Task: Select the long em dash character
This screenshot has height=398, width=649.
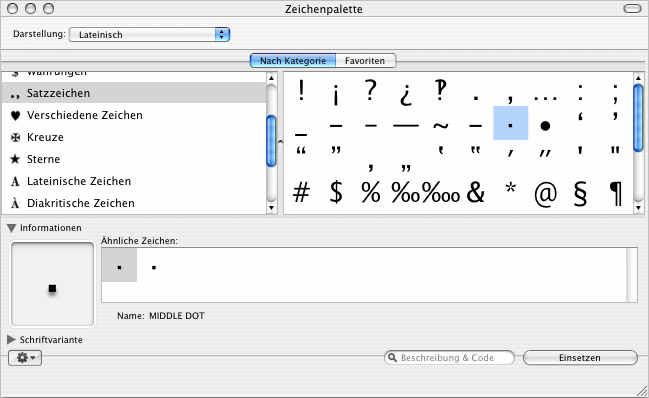Action: 406,125
